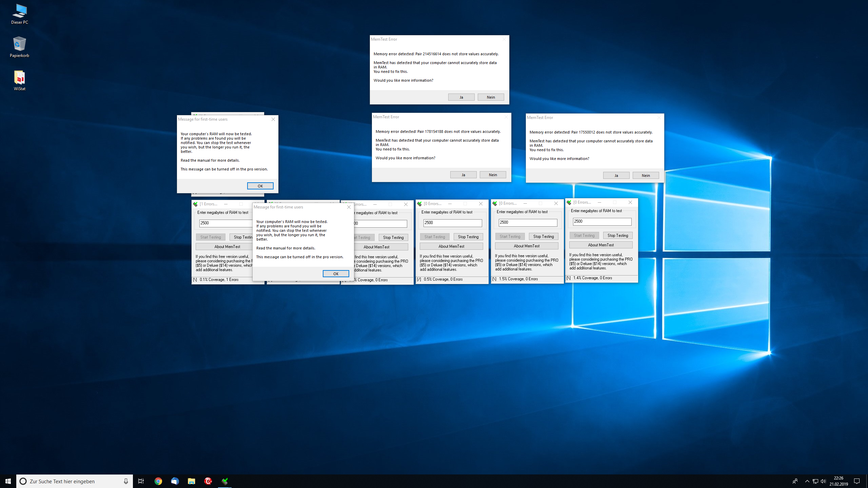
Task: Open About MemTest in 0.5% coverage window
Action: pyautogui.click(x=451, y=246)
